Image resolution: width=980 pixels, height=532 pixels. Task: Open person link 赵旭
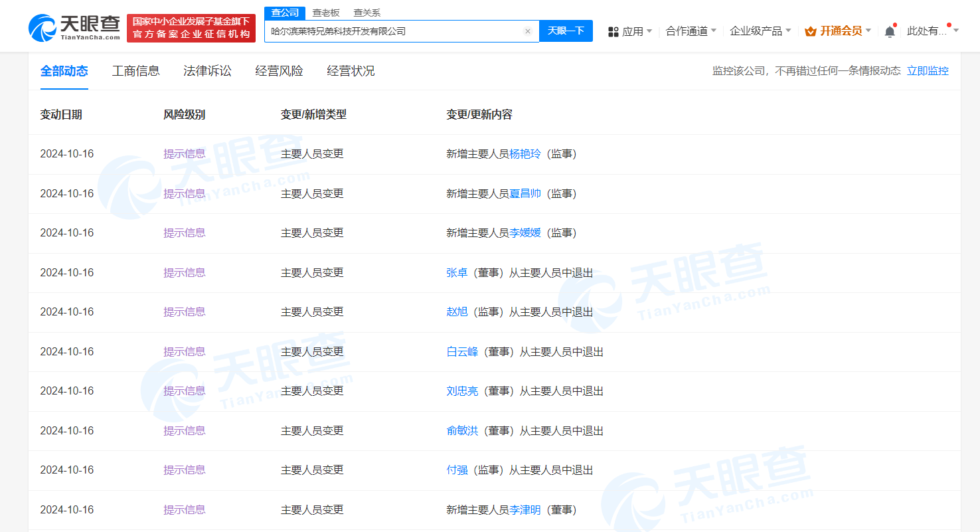(x=457, y=312)
